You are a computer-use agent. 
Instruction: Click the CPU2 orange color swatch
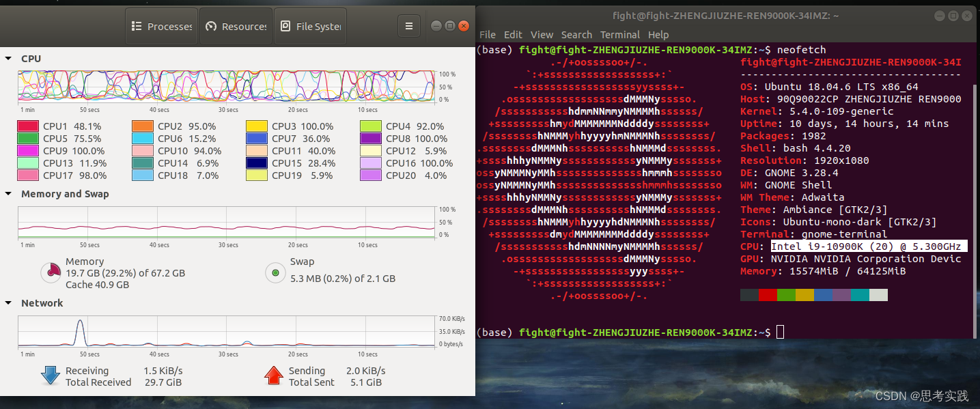point(142,126)
